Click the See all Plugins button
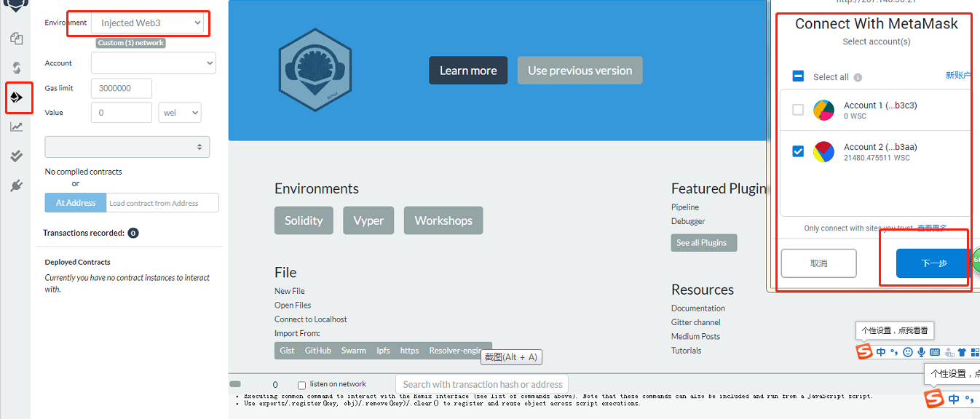 [x=704, y=243]
